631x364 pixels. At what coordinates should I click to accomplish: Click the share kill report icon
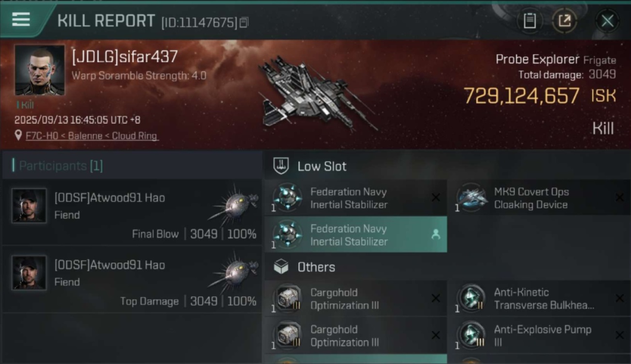pyautogui.click(x=565, y=21)
